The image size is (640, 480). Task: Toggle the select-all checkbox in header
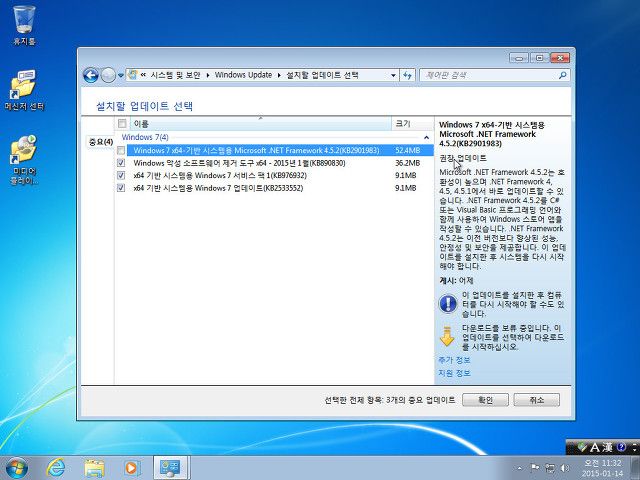122,123
